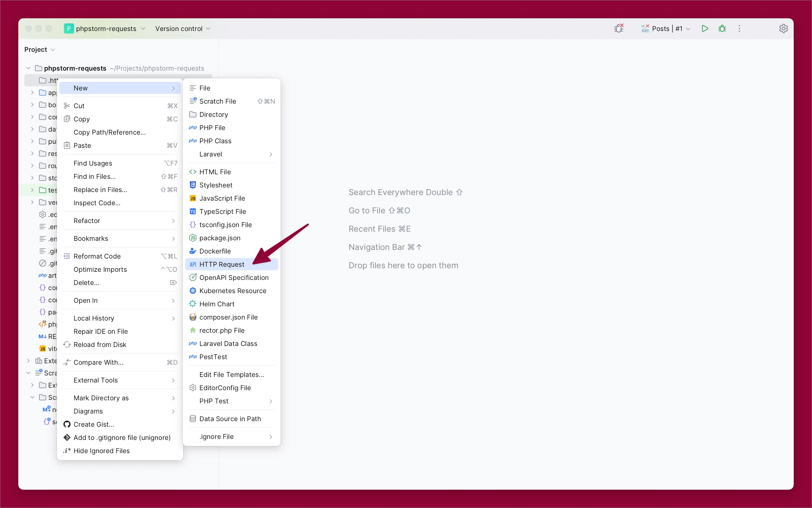Create a composer.json File
The height and width of the screenshot is (508, 812).
(231, 317)
